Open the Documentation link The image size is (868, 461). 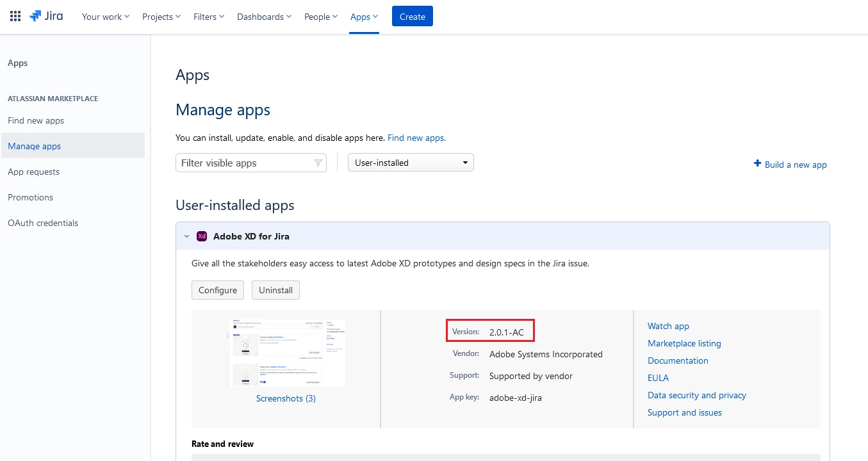[x=678, y=360]
